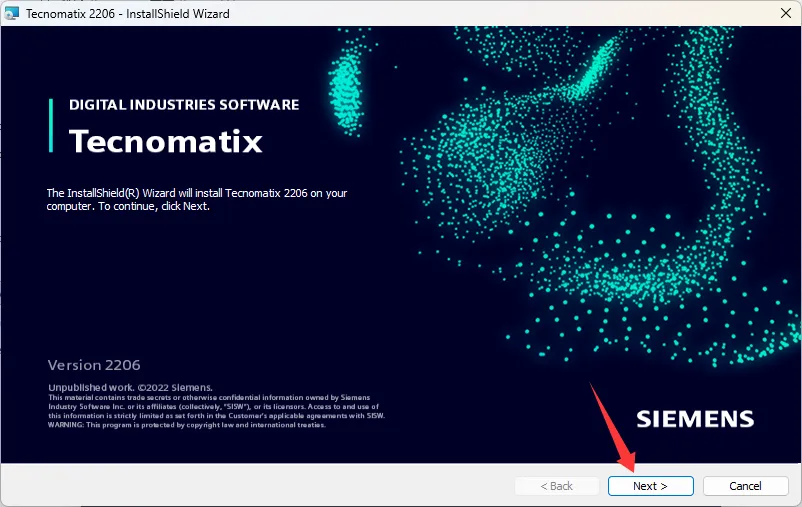This screenshot has width=802, height=507.
Task: Close the InstallShield Wizard window
Action: point(786,13)
